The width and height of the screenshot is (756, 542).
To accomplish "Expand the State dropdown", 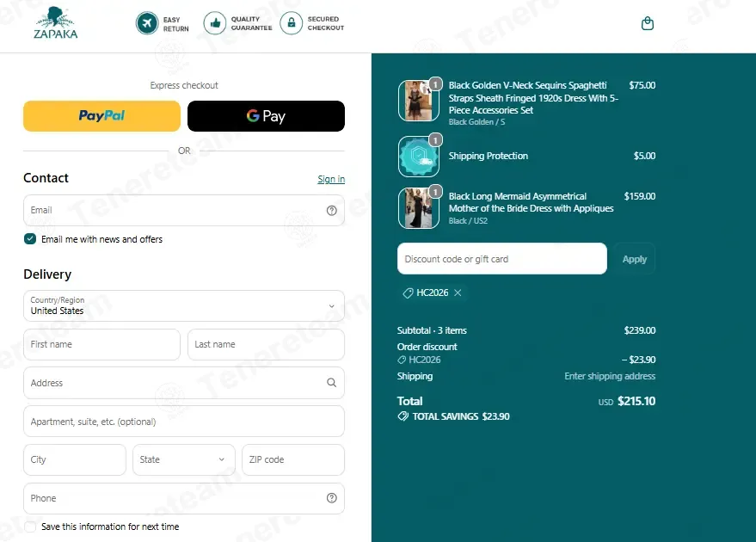I will pos(184,459).
